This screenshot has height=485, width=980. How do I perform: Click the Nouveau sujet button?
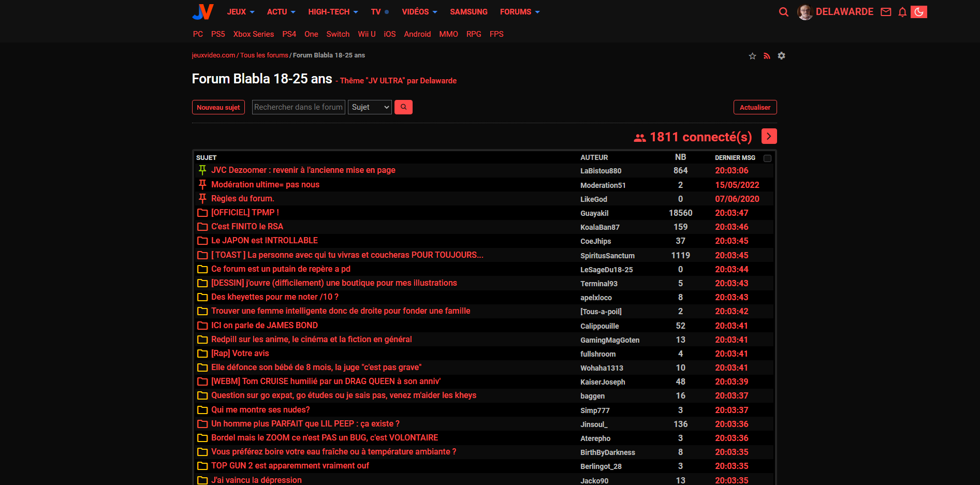coord(218,107)
